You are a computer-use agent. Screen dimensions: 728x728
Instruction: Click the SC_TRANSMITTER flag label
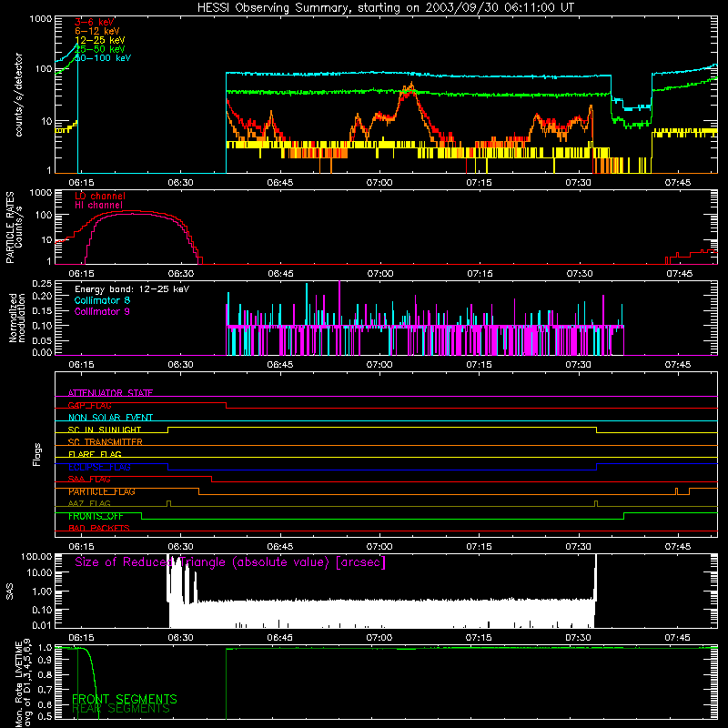click(x=105, y=442)
